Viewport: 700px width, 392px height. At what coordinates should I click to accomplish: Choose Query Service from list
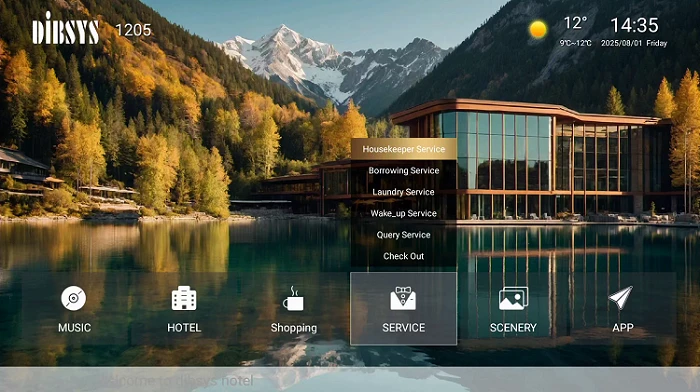point(404,235)
